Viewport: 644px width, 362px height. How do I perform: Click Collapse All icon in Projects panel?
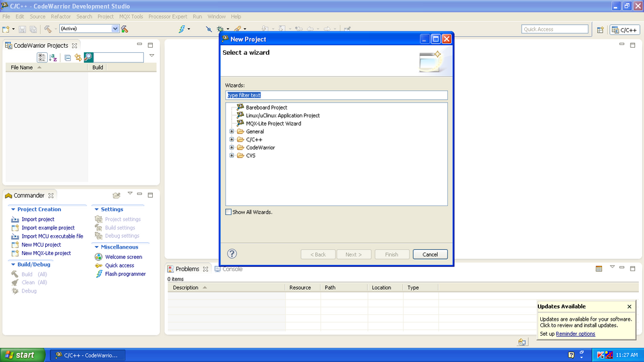(x=68, y=58)
